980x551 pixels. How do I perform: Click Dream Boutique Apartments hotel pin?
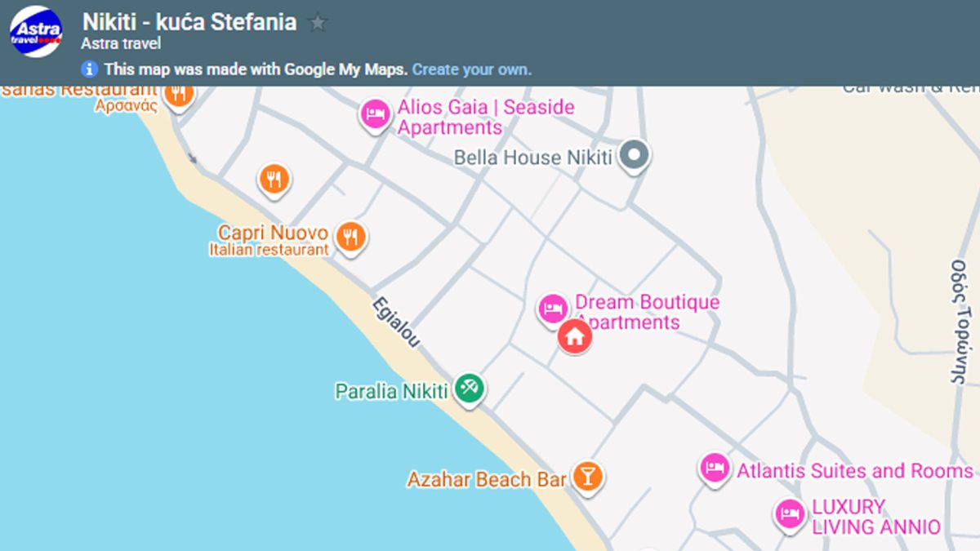553,309
